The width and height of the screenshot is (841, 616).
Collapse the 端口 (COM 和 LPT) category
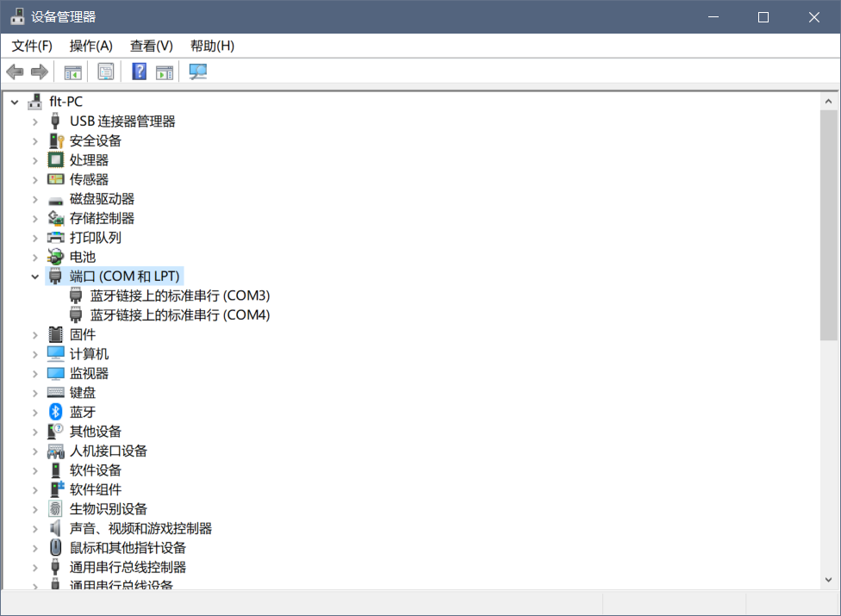click(35, 277)
